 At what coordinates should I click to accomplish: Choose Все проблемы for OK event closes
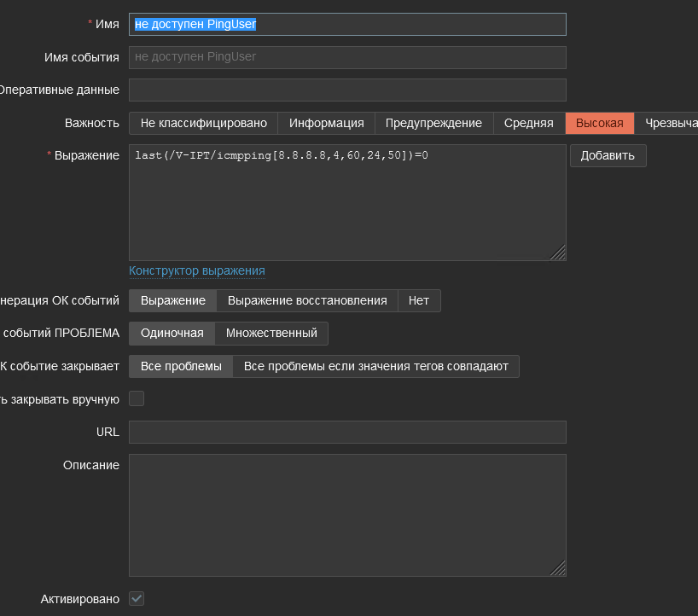(181, 366)
